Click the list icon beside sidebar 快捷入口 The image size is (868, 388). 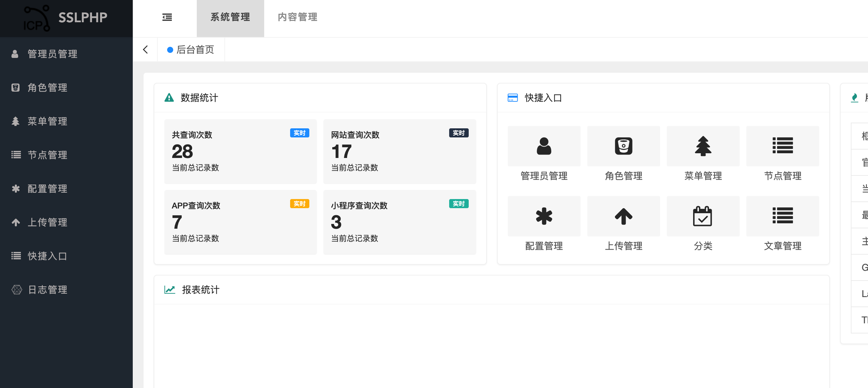pos(16,256)
